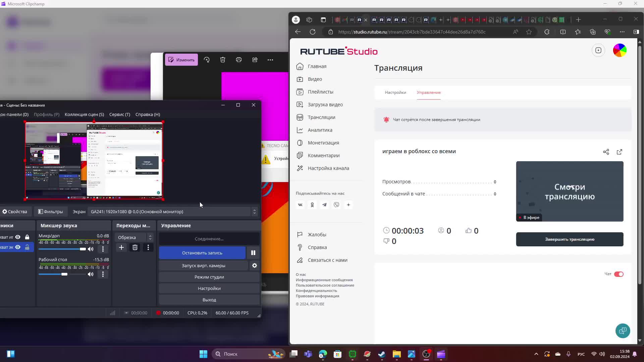644x362 pixels.
Task: Click the share icon in photo viewer toolbar
Action: [255, 60]
